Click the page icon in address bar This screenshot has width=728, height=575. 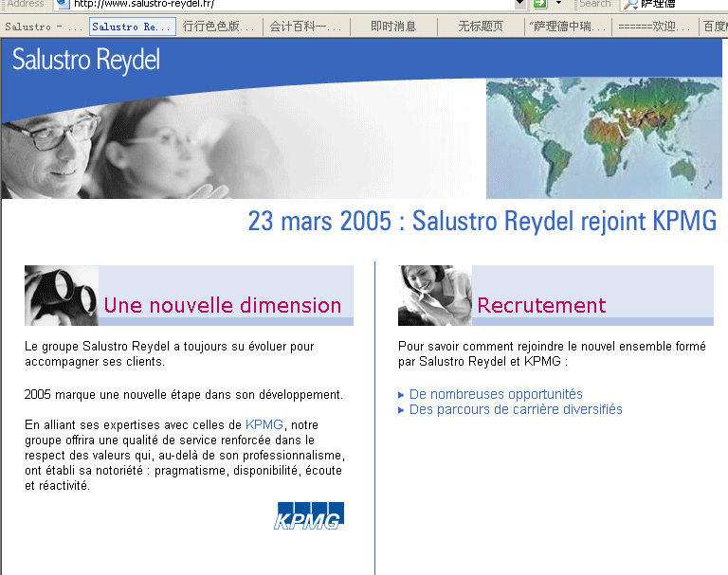tap(63, 4)
